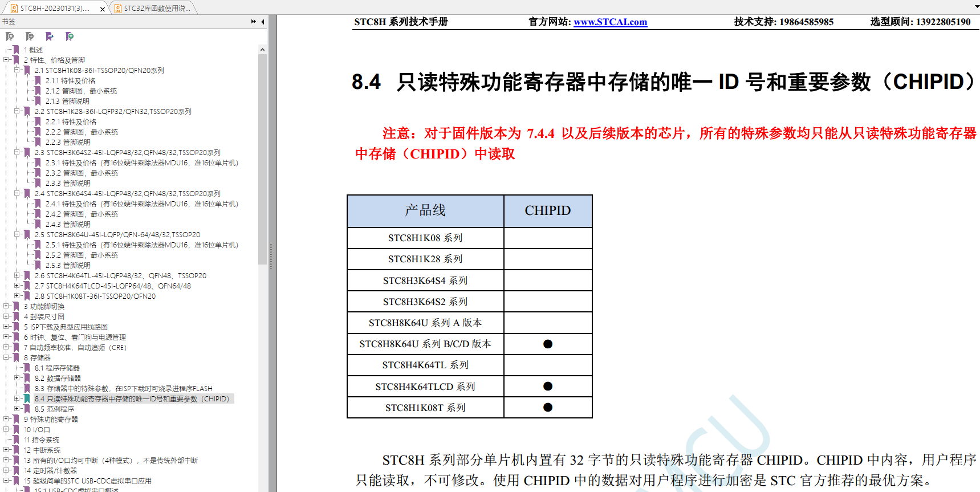Open bookmark 2.3.1 特性及价格 (MDU16)
The height and width of the screenshot is (492, 980).
click(142, 163)
